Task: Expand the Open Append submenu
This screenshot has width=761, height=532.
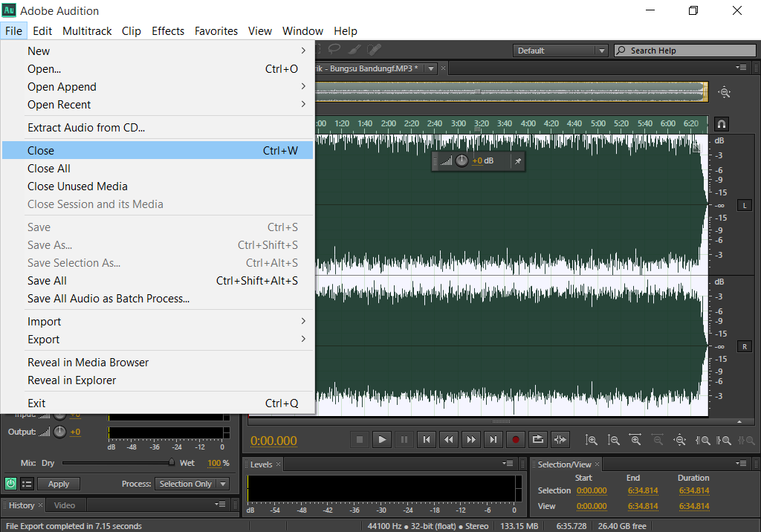Action: pos(158,87)
